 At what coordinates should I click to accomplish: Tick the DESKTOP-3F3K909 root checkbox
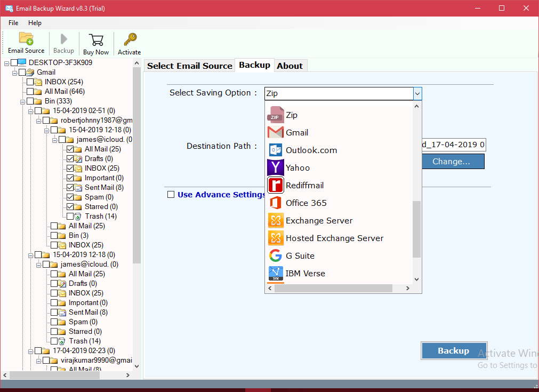coord(14,62)
